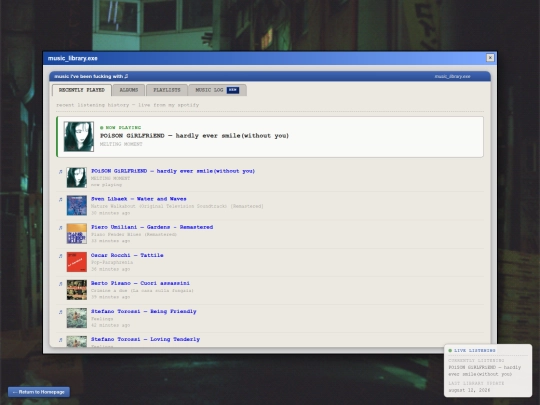Click the currently listening track in the widget

(x=485, y=371)
